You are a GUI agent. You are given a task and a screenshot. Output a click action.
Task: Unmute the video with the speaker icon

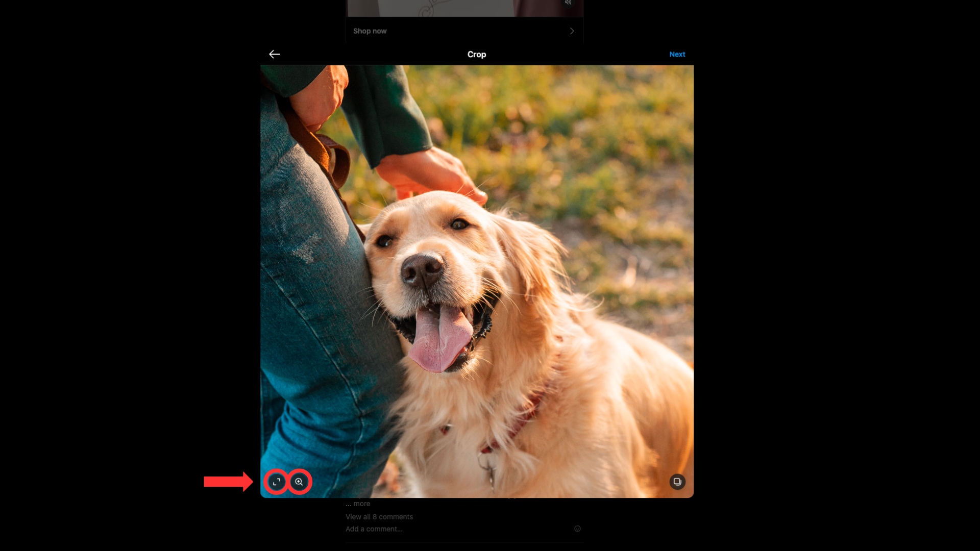pyautogui.click(x=568, y=3)
